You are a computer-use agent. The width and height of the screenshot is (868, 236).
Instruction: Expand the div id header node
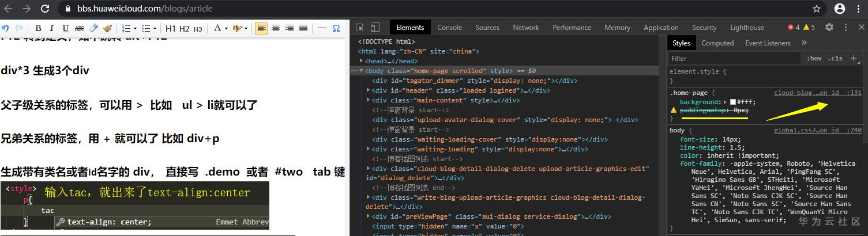(x=369, y=90)
